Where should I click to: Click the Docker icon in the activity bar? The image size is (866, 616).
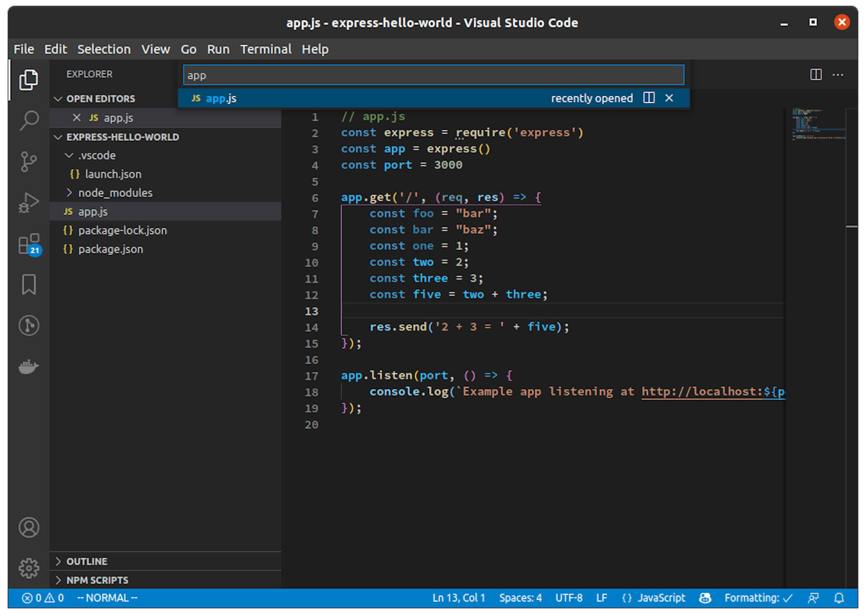point(29,367)
